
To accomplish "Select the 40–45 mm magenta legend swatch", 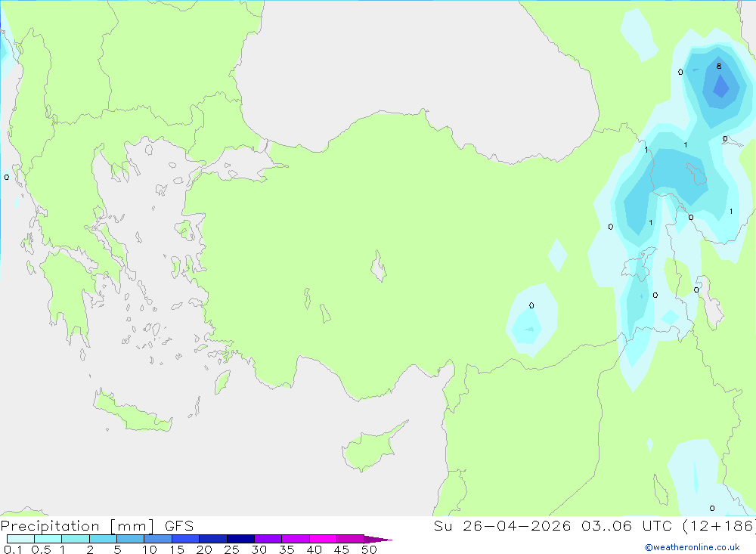I will click(323, 539).
